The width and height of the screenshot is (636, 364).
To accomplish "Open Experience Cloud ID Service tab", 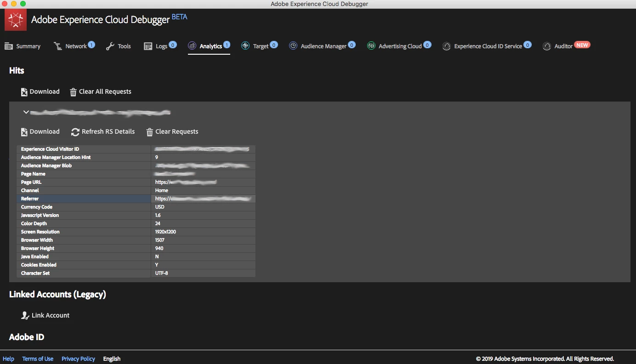I will tap(487, 46).
